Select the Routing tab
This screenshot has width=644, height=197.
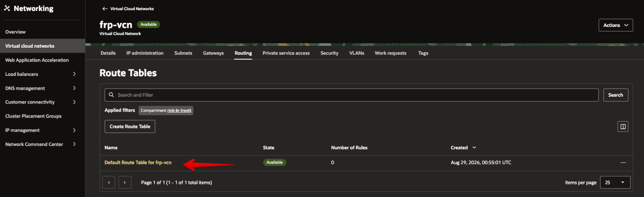click(243, 53)
